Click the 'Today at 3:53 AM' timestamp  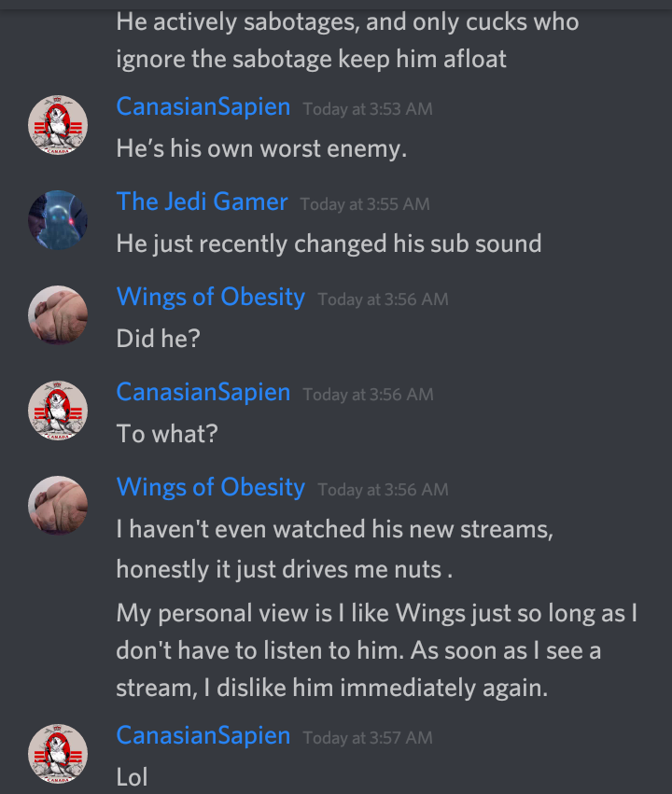[x=368, y=109]
